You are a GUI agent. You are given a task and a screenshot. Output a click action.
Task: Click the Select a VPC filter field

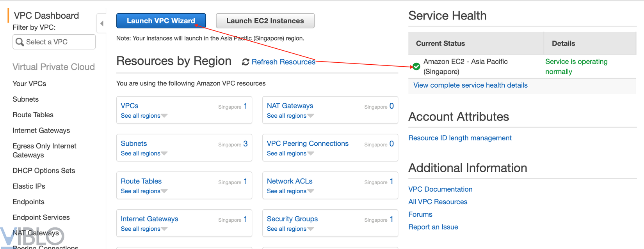[x=59, y=42]
